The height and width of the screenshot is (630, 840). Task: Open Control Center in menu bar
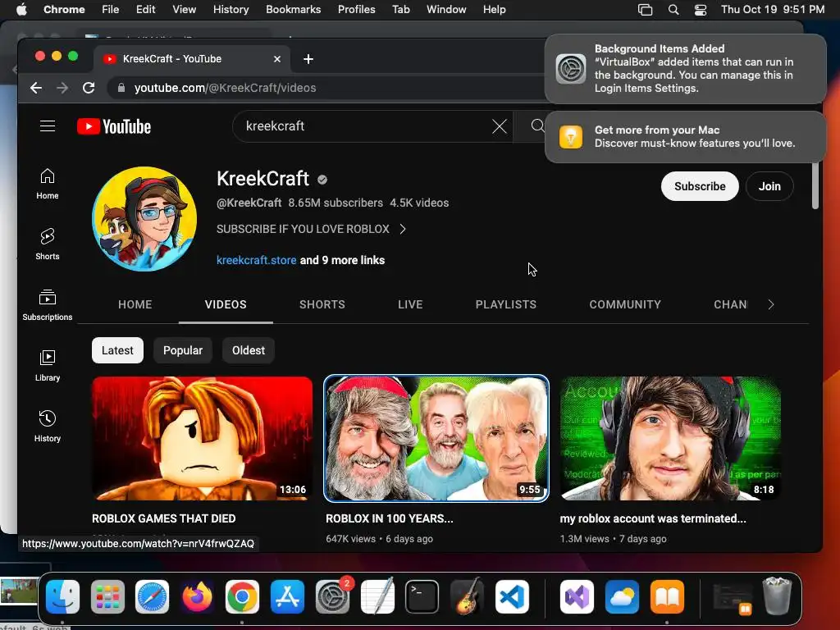coord(701,10)
